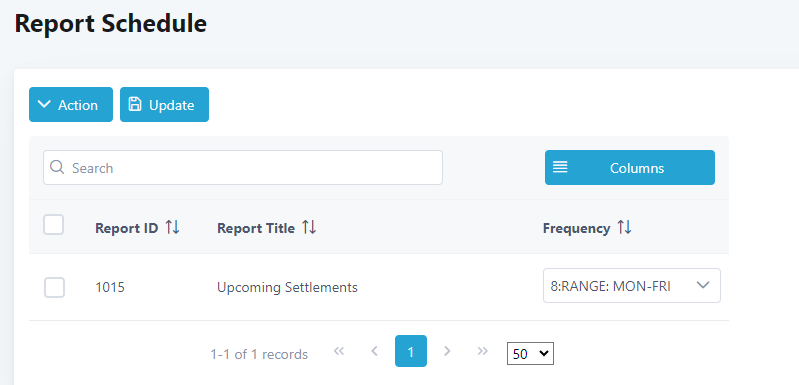Image resolution: width=799 pixels, height=385 pixels.
Task: Open the Action dropdown menu
Action: point(71,104)
